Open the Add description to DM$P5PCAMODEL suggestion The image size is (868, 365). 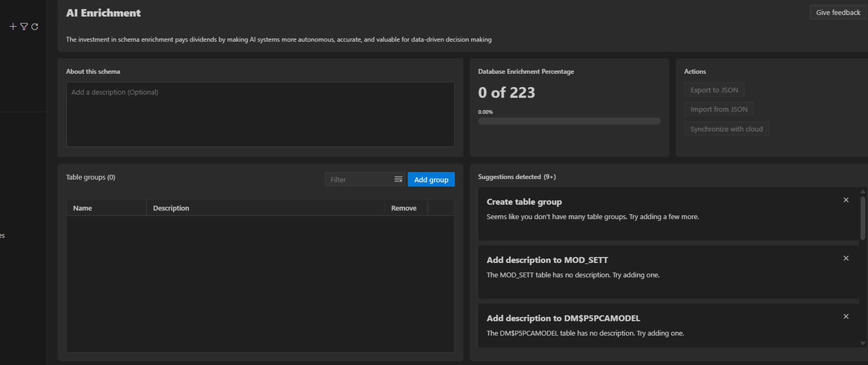click(x=668, y=325)
